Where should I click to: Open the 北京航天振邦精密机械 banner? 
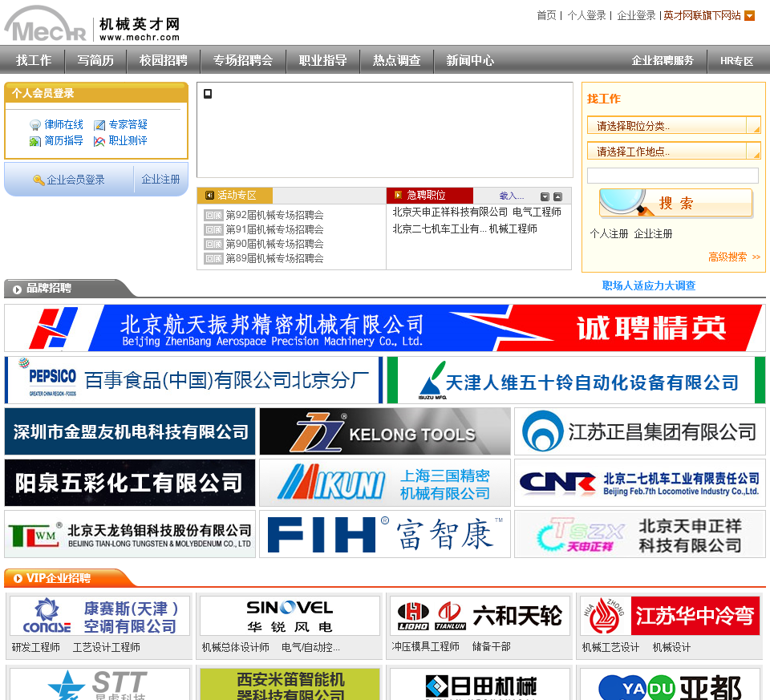pos(384,327)
